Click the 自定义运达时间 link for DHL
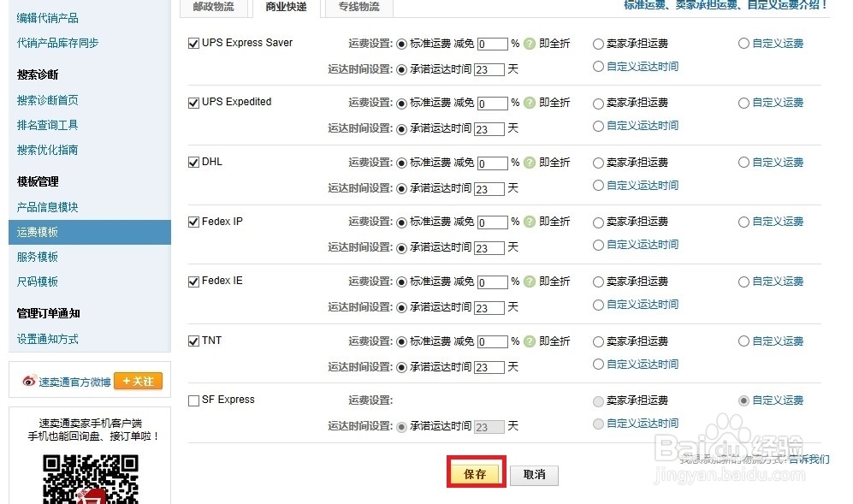Image resolution: width=853 pixels, height=504 pixels. click(643, 186)
